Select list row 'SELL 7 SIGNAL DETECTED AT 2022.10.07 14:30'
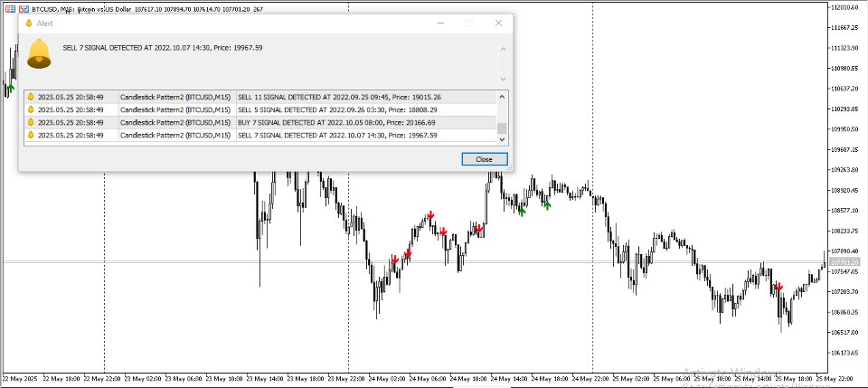Screen dimensions: 868x388 pyautogui.click(x=260, y=135)
